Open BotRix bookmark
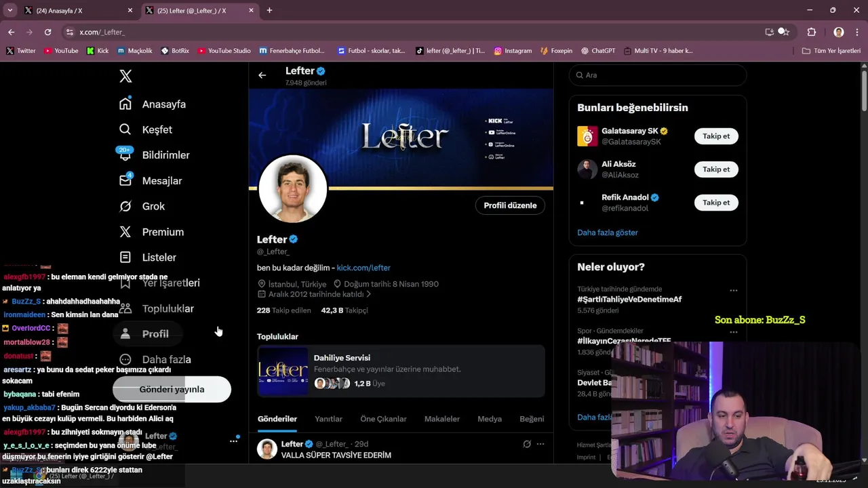This screenshot has height=488, width=868. click(x=175, y=51)
